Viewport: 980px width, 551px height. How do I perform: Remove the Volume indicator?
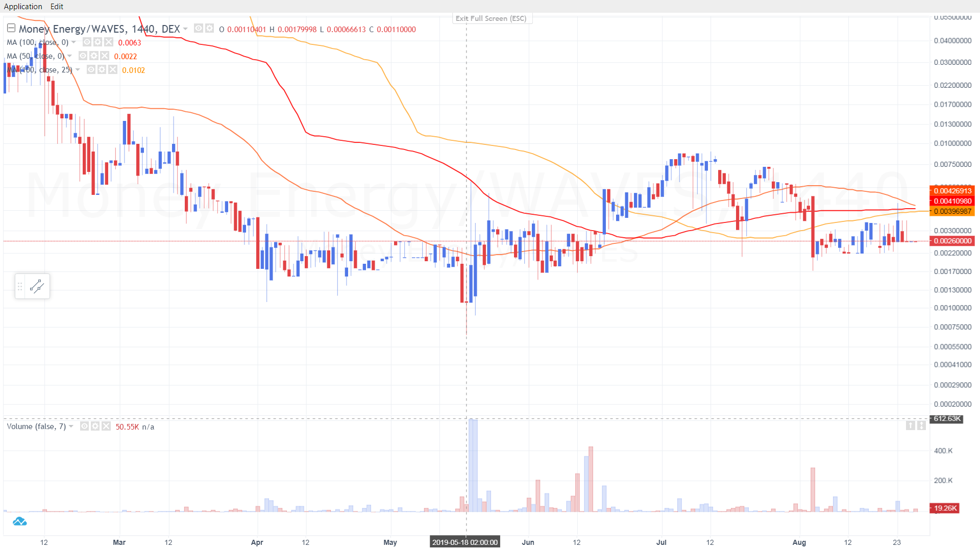click(106, 426)
